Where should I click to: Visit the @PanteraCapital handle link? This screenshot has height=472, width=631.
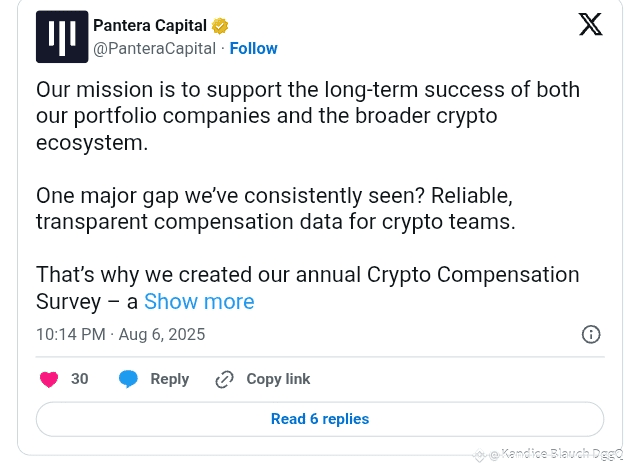point(155,49)
